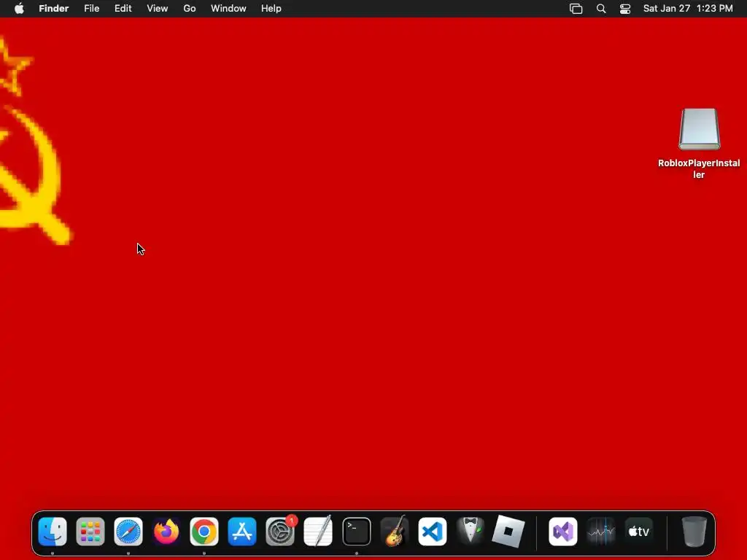Open the App Store dock icon
This screenshot has width=747, height=560.
(242, 532)
